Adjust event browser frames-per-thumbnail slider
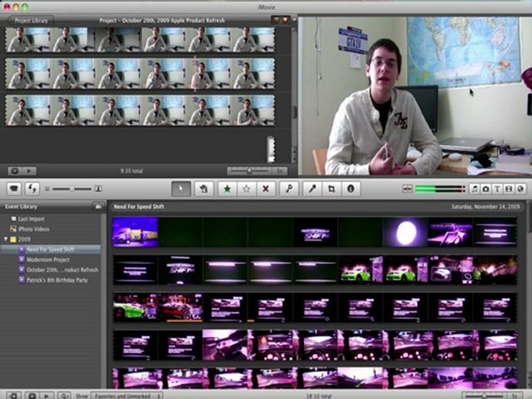Image resolution: width=532 pixels, height=399 pixels. (x=484, y=396)
